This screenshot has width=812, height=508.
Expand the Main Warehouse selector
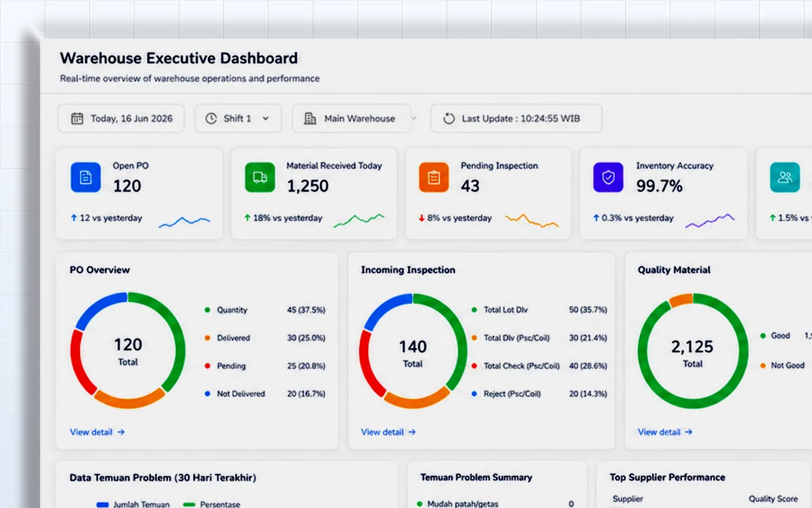[x=353, y=119]
